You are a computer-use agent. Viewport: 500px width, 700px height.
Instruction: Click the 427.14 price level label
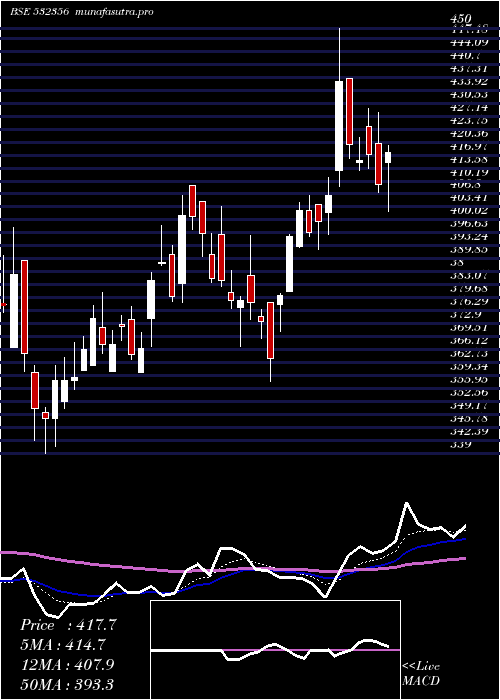(470, 108)
